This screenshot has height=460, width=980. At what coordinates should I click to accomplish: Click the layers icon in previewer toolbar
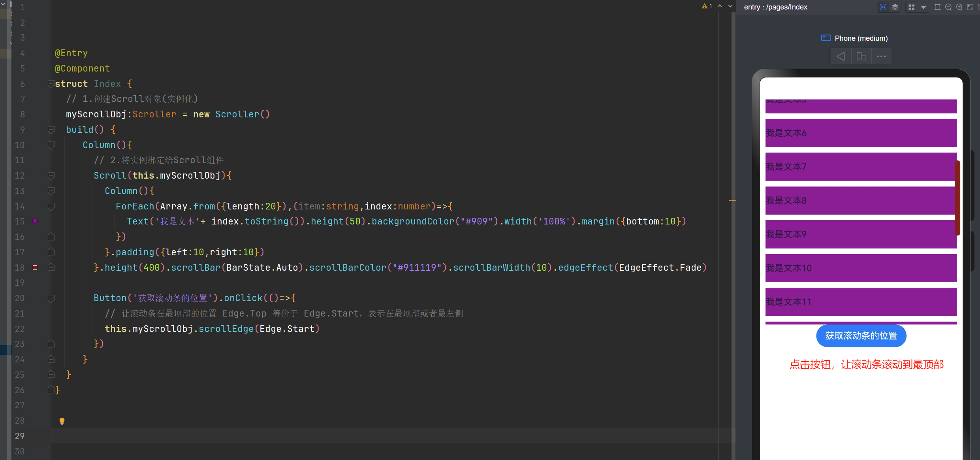[895, 7]
